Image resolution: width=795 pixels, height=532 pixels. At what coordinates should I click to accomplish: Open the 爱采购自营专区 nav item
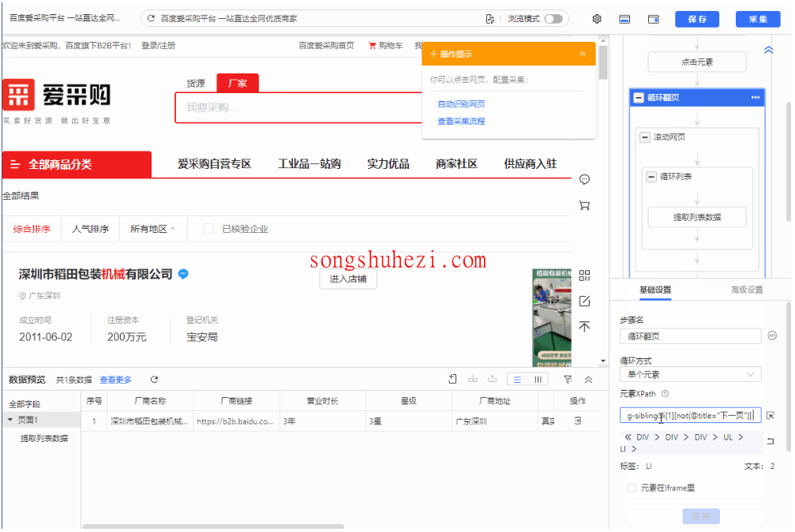(215, 164)
